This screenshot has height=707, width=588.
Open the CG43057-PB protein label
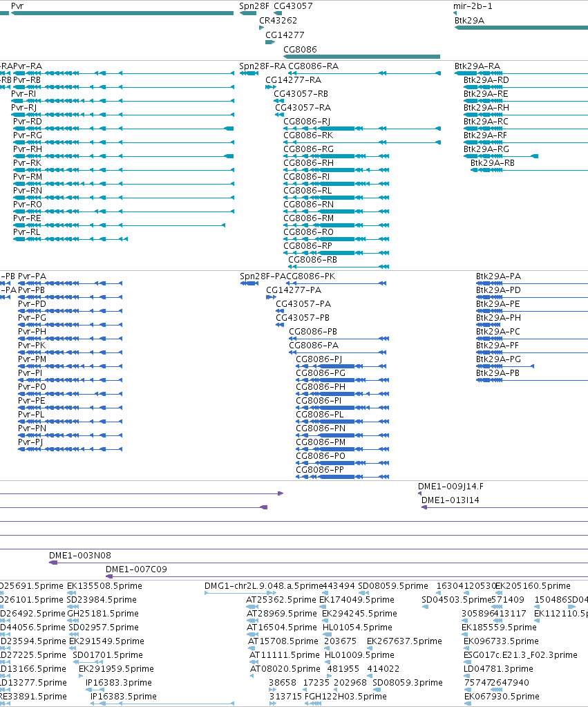303,318
